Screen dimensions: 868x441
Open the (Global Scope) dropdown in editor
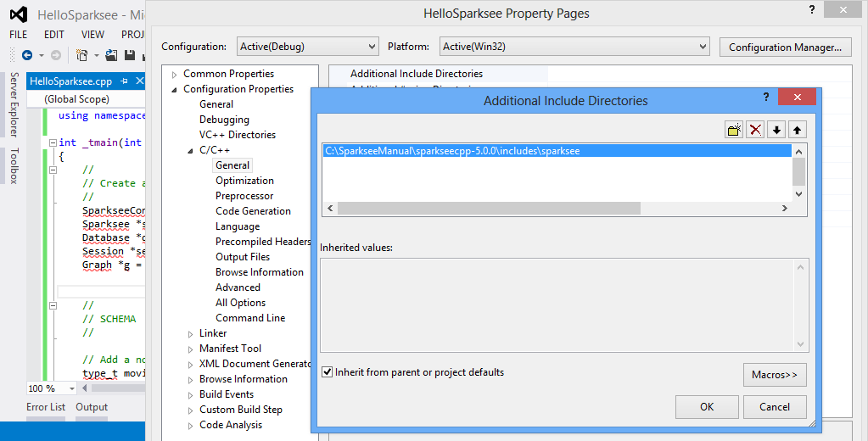click(x=85, y=99)
